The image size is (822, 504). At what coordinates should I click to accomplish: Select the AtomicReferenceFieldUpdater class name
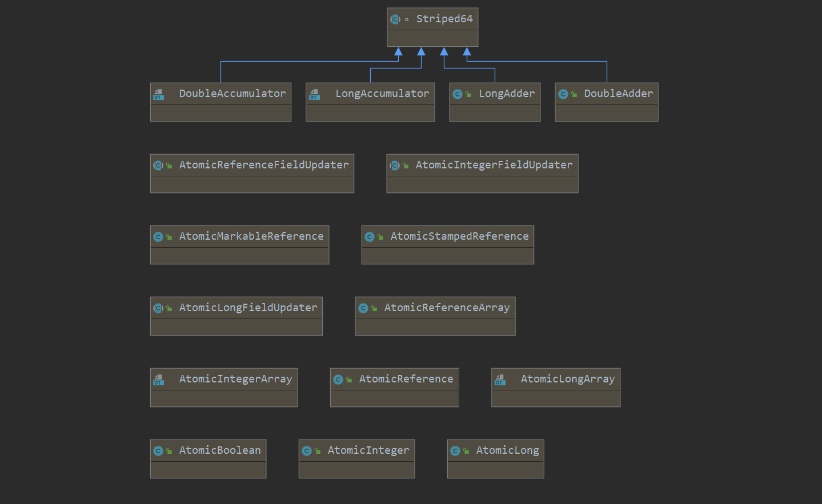tap(264, 165)
